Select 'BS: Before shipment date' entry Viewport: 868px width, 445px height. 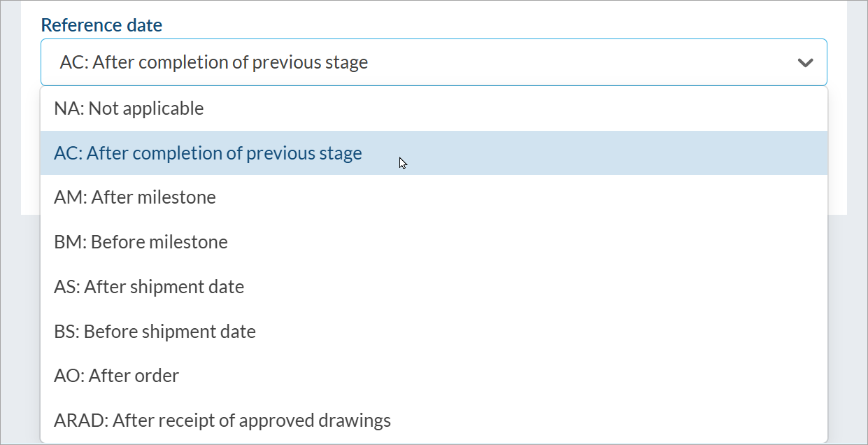155,332
